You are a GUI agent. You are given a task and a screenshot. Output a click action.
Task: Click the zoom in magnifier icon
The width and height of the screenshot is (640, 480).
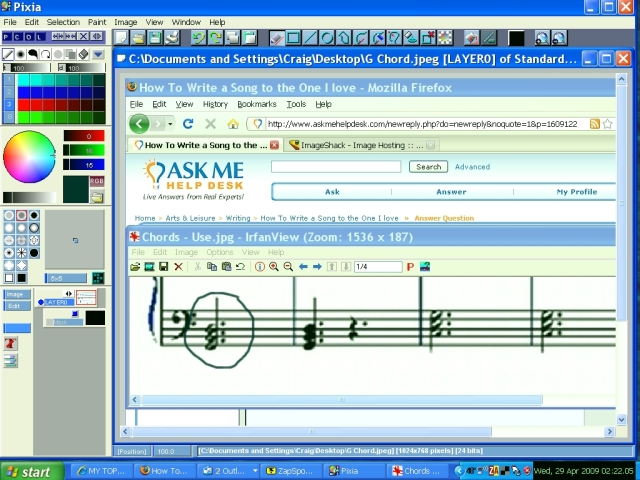(542, 38)
